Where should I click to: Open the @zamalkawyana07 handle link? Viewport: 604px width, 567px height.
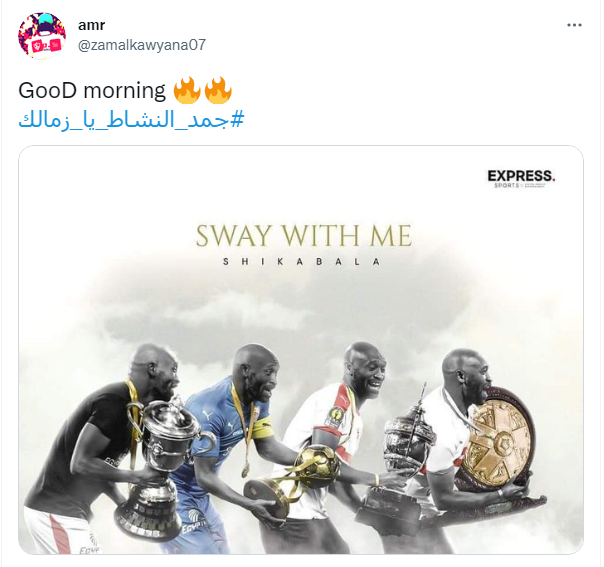point(142,45)
